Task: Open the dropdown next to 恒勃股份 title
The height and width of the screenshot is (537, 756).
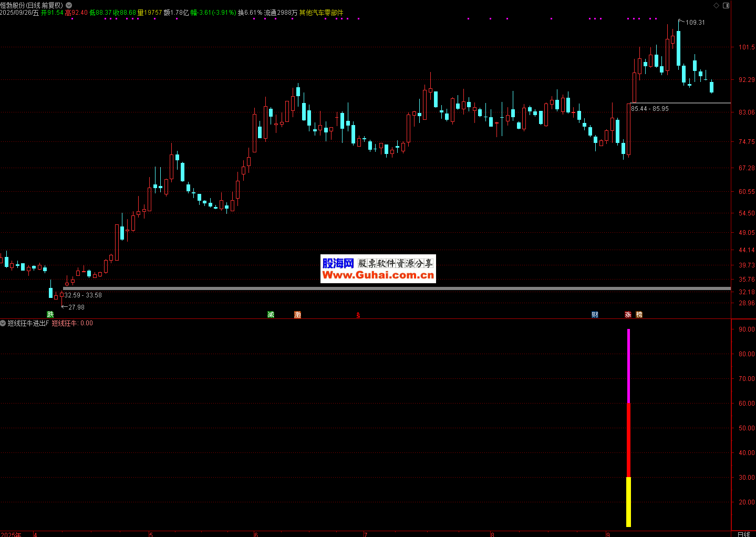Action: click(69, 5)
